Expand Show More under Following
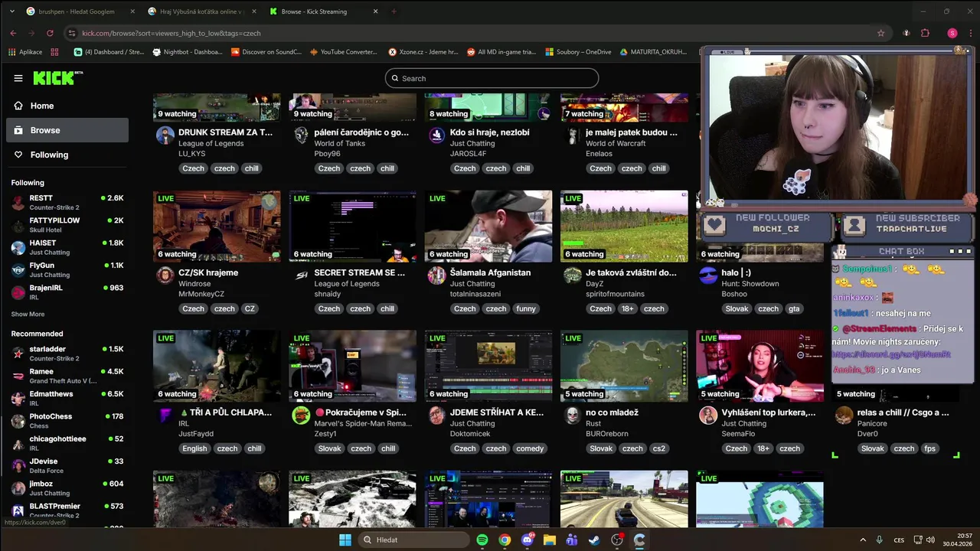 (x=28, y=315)
